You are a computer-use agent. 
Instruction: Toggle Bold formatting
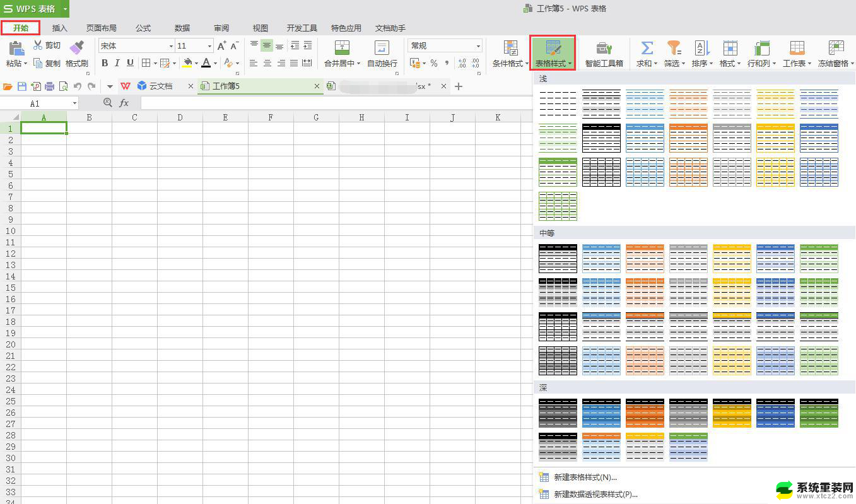pyautogui.click(x=105, y=63)
